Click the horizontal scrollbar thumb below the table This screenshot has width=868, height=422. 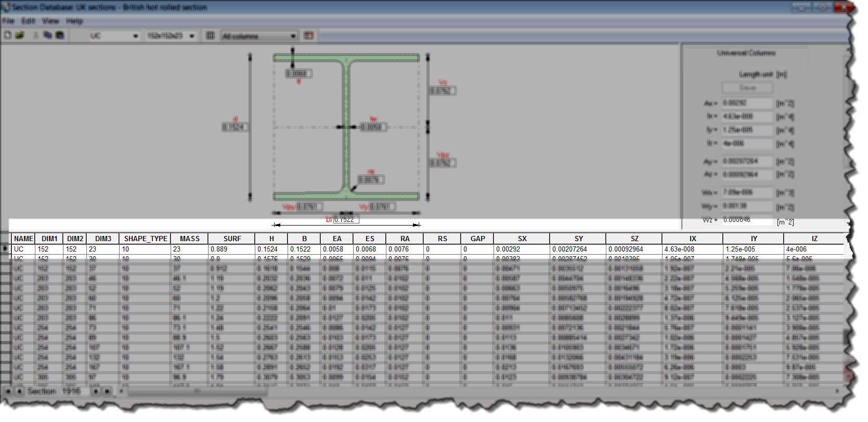click(x=198, y=391)
